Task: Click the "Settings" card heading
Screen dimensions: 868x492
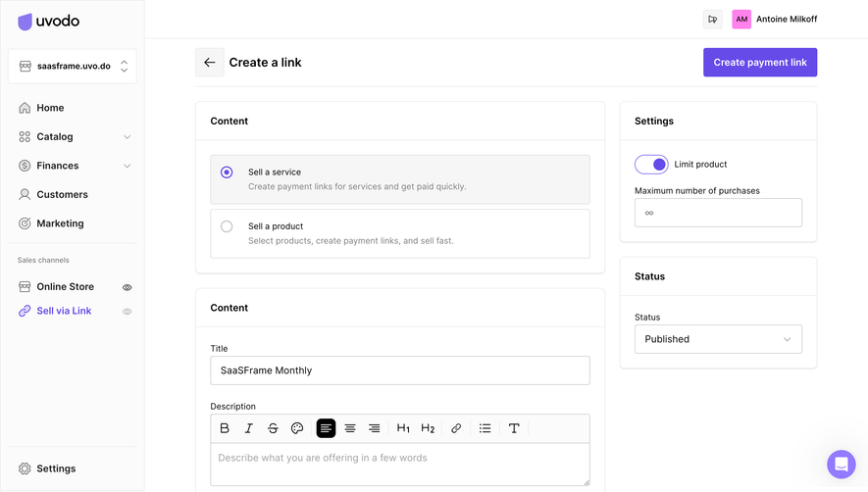Action: click(x=654, y=122)
